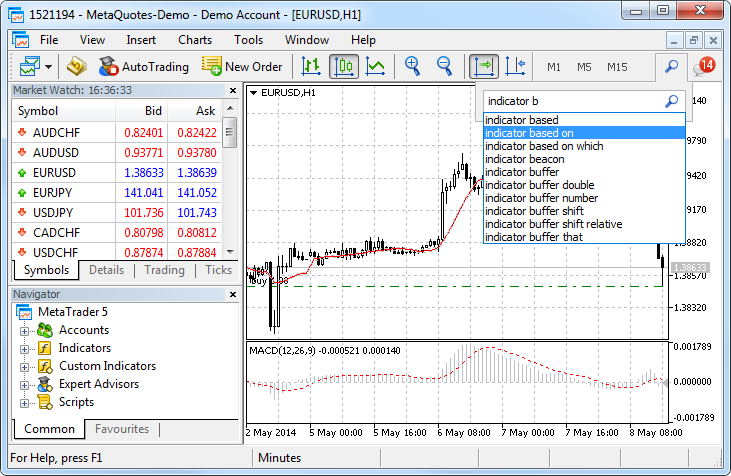Switch to the Trading tab
The image size is (731, 476).
[164, 270]
